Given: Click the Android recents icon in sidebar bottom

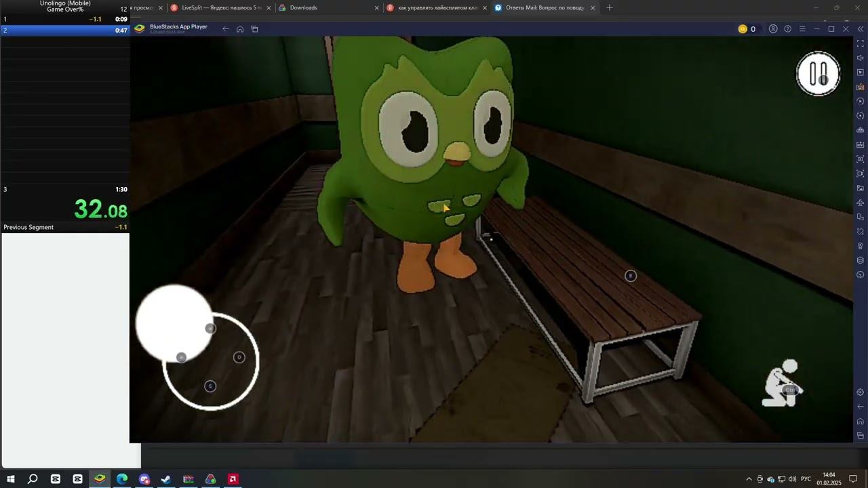Looking at the screenshot, I should click(x=861, y=436).
